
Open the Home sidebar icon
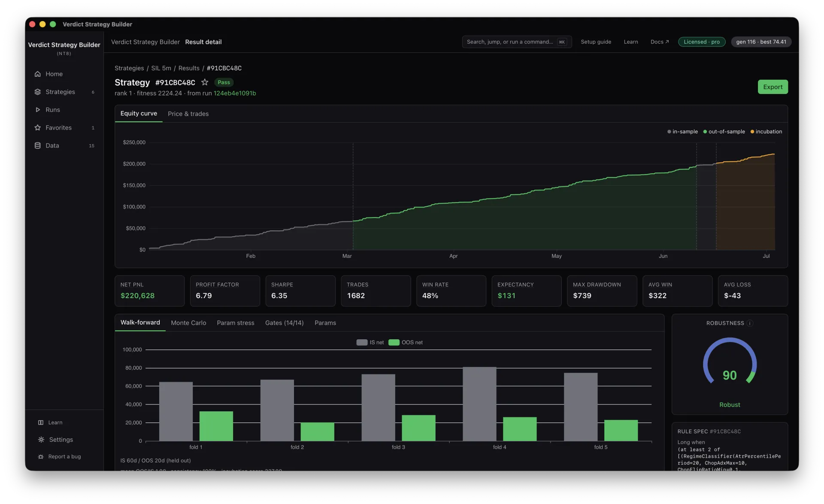[x=38, y=74]
